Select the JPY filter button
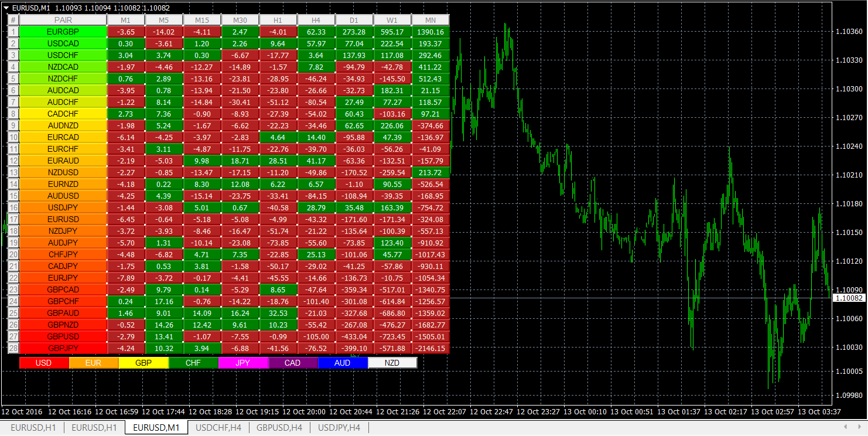 (242, 362)
